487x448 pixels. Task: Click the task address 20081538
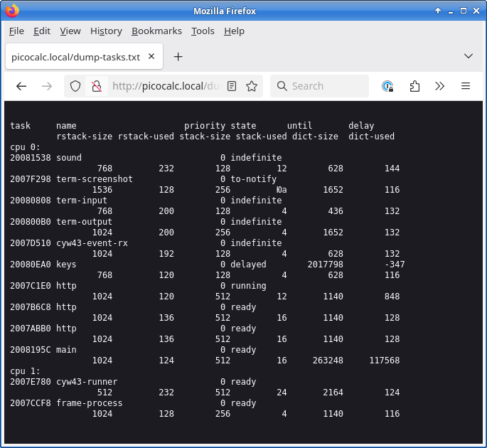[31, 158]
